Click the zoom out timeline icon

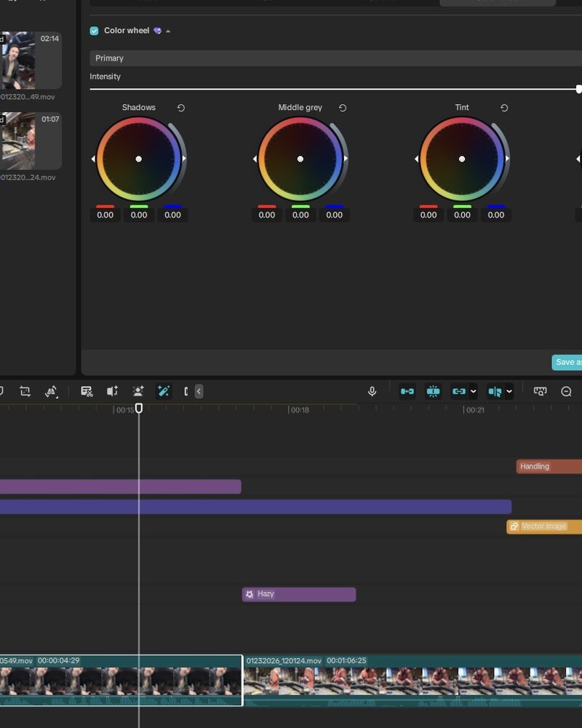pos(566,392)
